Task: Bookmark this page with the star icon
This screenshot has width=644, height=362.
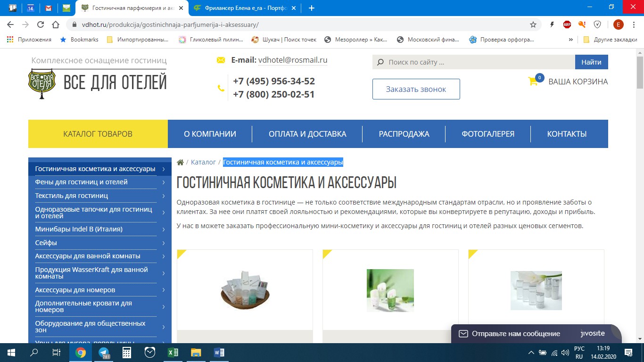Action: tap(533, 25)
